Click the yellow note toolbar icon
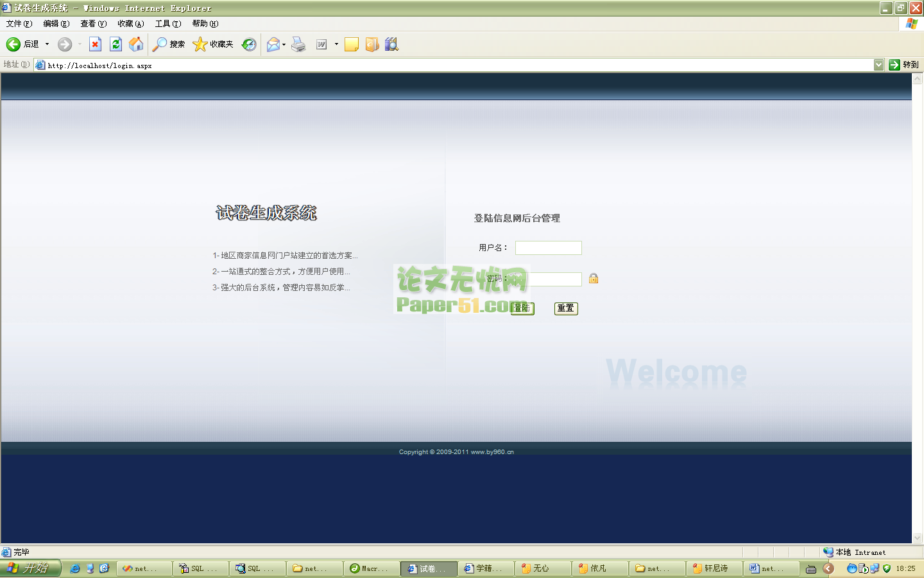Image resolution: width=924 pixels, height=578 pixels. pos(352,44)
